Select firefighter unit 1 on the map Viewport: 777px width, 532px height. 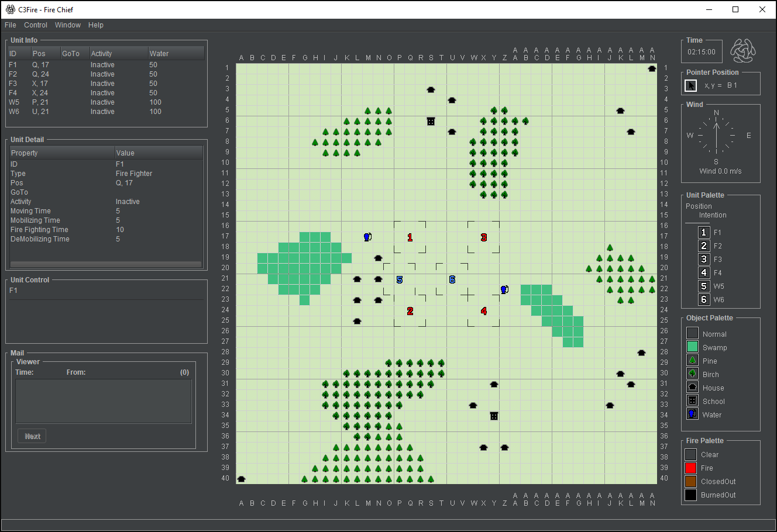click(x=410, y=237)
